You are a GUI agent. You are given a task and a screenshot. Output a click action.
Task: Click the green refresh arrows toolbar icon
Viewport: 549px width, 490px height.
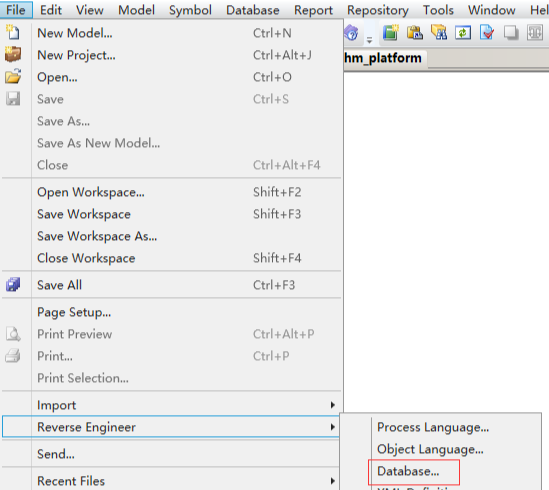tap(463, 33)
